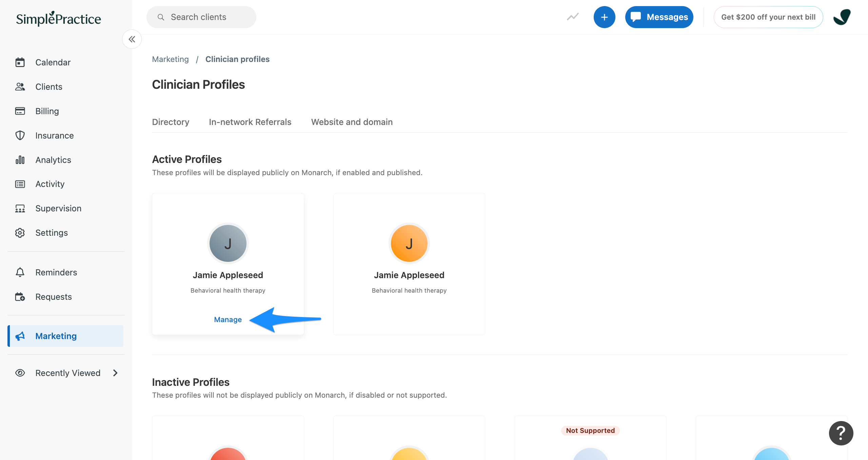Click the blue plus button to create new
The width and height of the screenshot is (868, 460).
coord(605,17)
